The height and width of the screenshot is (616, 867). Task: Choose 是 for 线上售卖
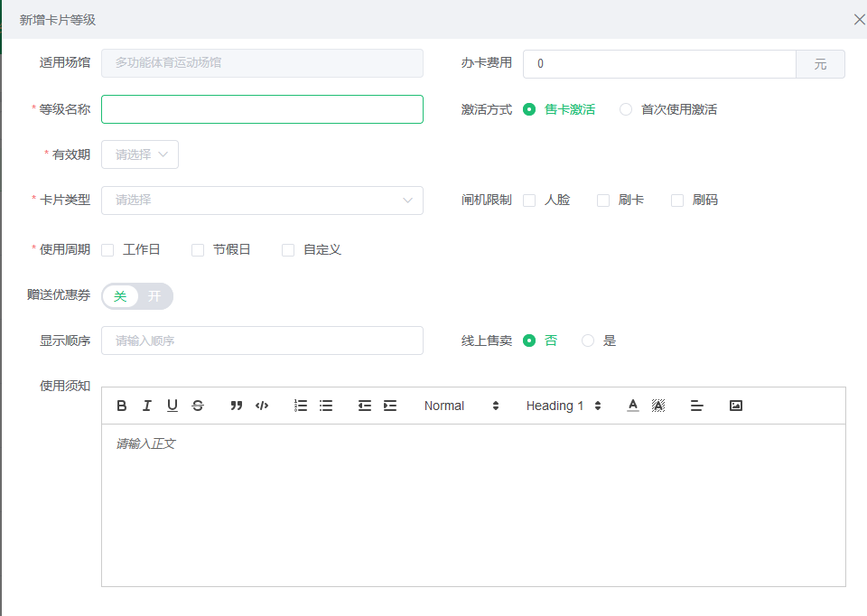[x=588, y=341]
